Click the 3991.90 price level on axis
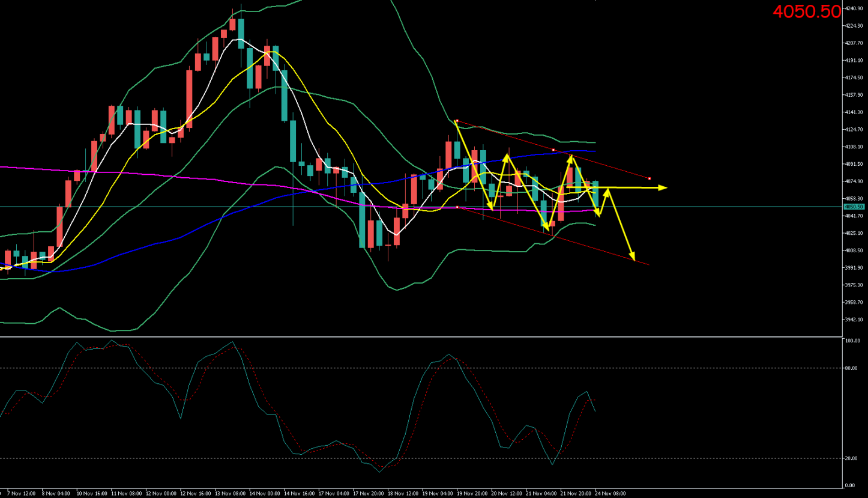The height and width of the screenshot is (498, 868). coord(853,268)
